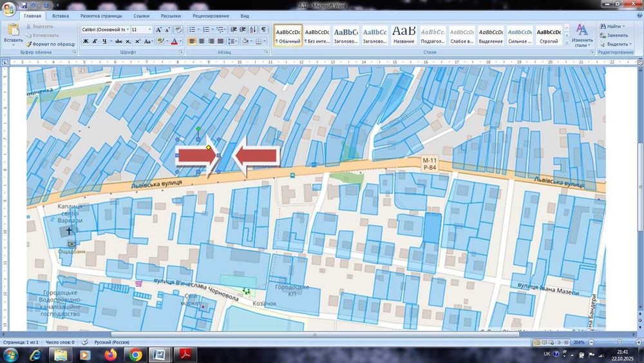The width and height of the screenshot is (644, 363).
Task: Zoom in with plus button
Action: pyautogui.click(x=639, y=342)
